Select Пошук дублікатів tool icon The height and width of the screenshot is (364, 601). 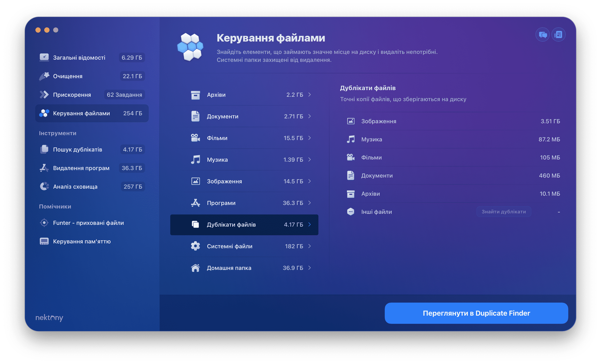pyautogui.click(x=43, y=149)
